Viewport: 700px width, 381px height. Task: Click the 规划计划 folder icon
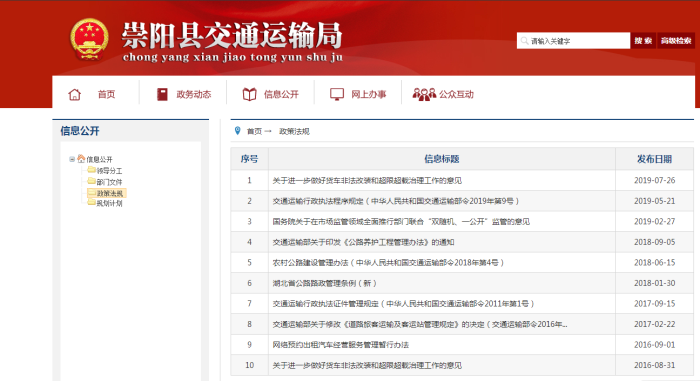(92, 202)
